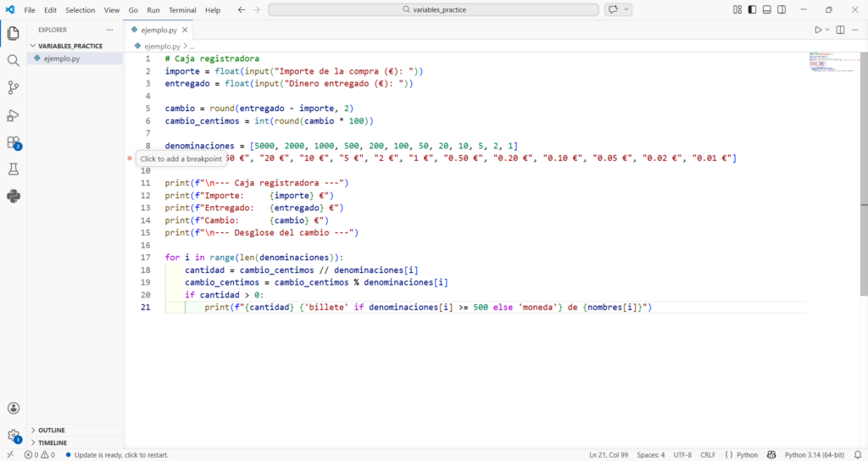The height and width of the screenshot is (461, 868).
Task: Open the Python extension view icon
Action: (13, 197)
